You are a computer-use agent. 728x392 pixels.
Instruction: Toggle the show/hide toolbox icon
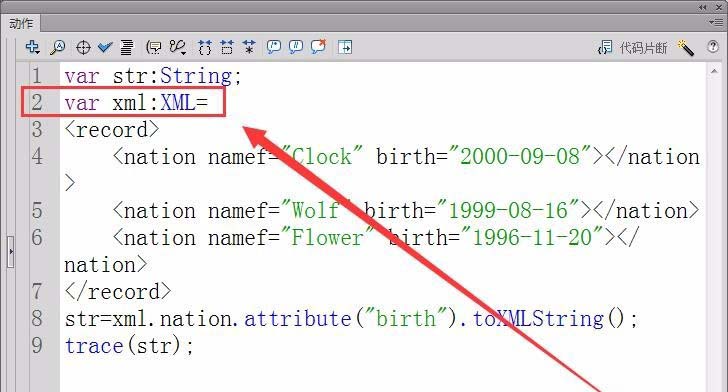click(345, 47)
